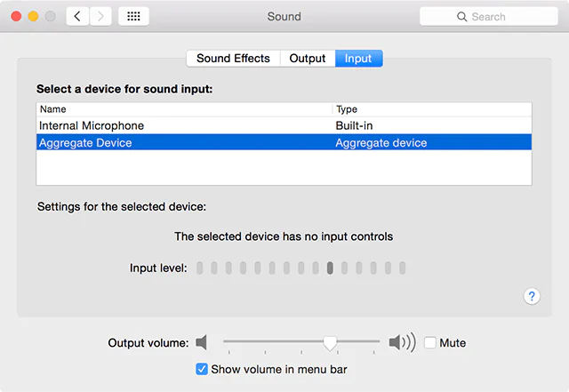Minimize the Sound window

tap(33, 16)
